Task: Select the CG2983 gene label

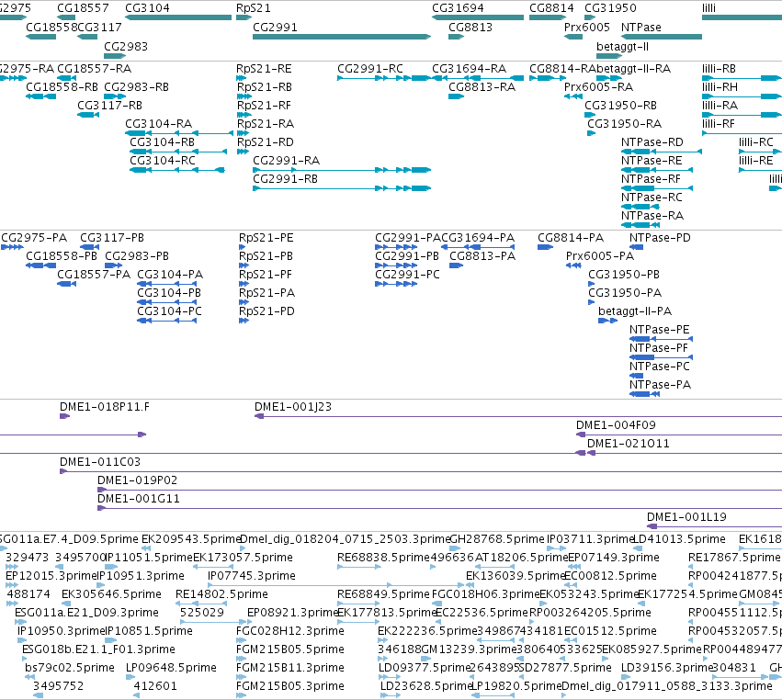Action: (x=126, y=46)
